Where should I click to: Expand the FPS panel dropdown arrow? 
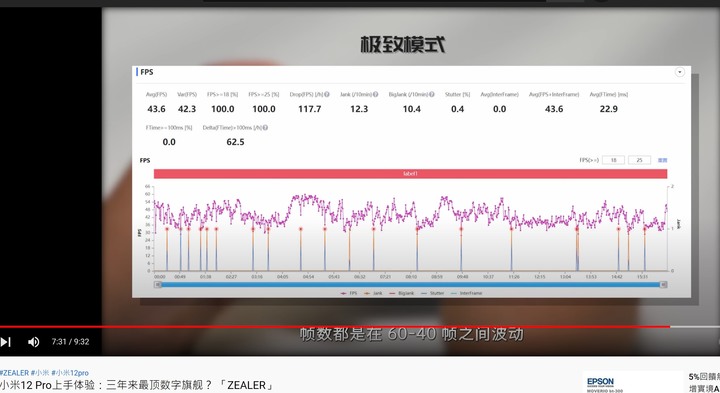[680, 72]
